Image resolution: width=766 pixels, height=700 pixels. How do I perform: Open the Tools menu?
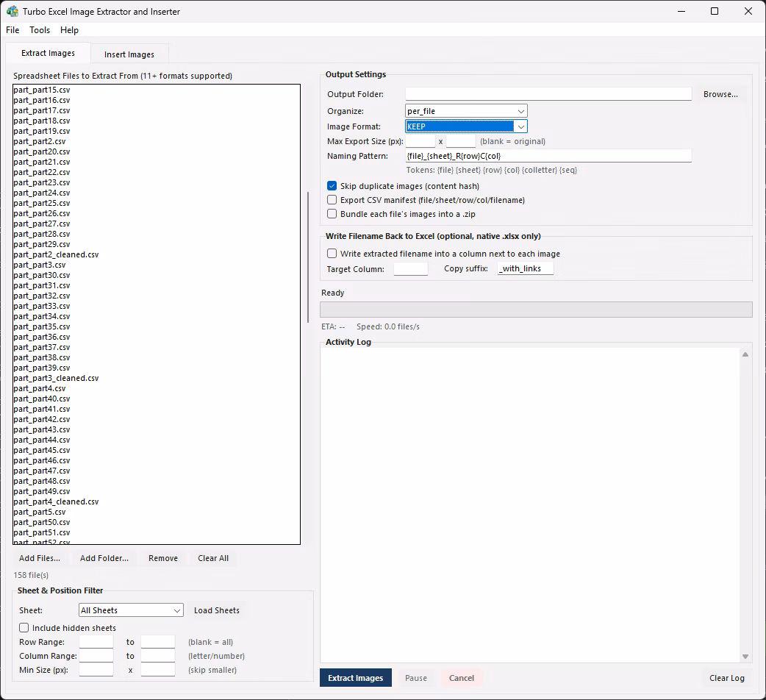[x=40, y=30]
